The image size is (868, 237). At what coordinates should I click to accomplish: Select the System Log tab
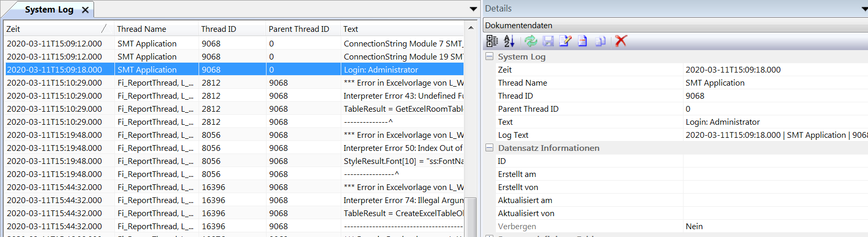point(49,10)
